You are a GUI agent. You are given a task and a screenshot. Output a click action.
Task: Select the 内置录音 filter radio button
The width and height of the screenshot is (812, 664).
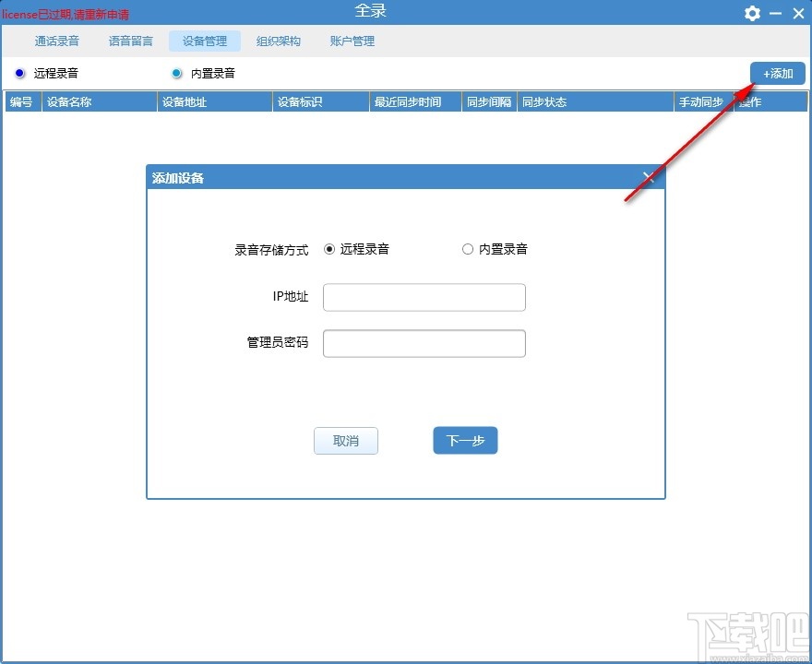175,73
